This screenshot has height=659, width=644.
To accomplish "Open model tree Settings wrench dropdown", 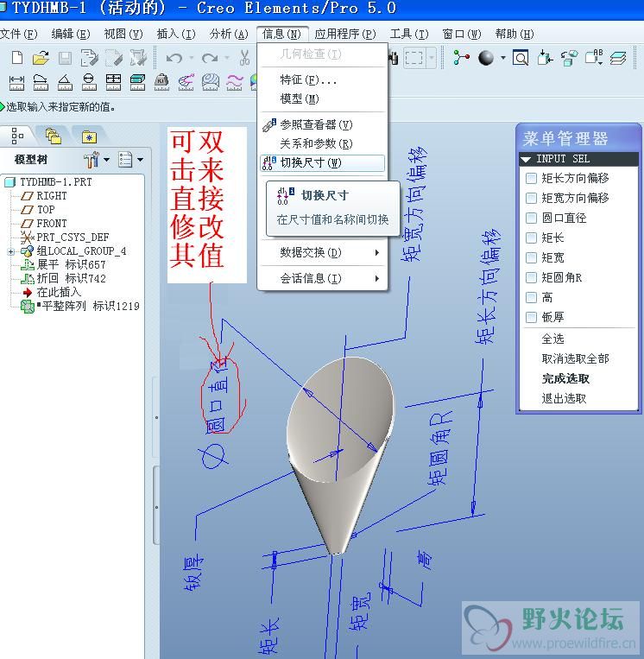I will pos(106,160).
